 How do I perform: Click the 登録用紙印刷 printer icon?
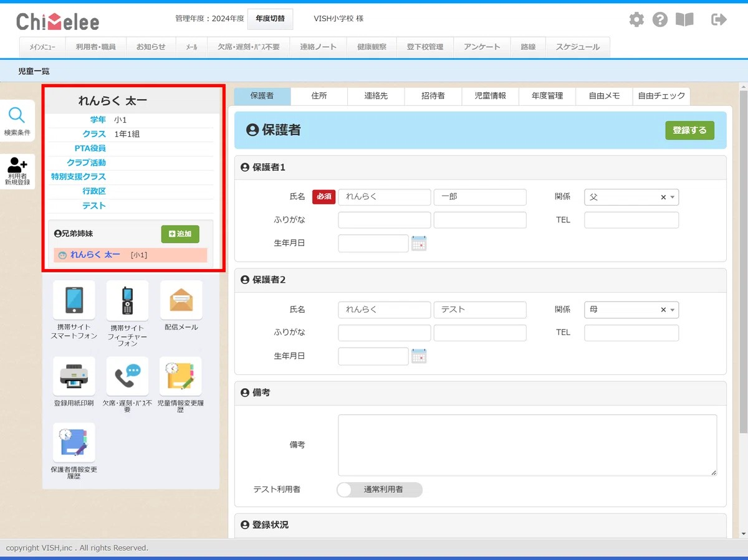(x=74, y=376)
